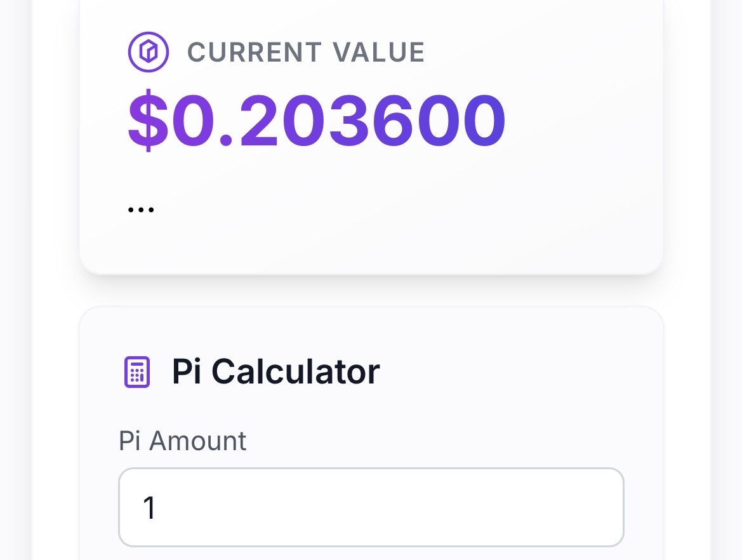Click the Pi coin logo icon
742x560 pixels.
coord(148,51)
